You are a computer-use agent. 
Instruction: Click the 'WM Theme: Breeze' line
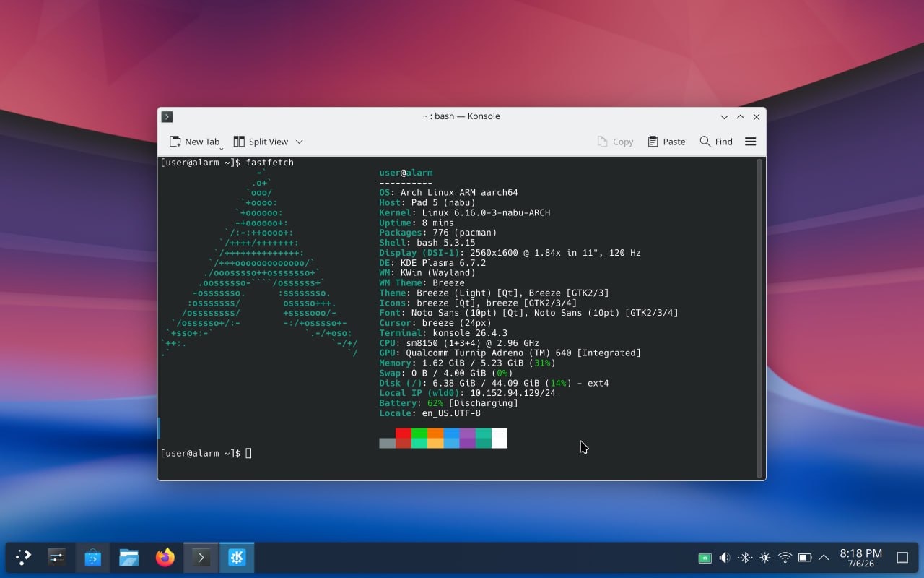pyautogui.click(x=422, y=283)
